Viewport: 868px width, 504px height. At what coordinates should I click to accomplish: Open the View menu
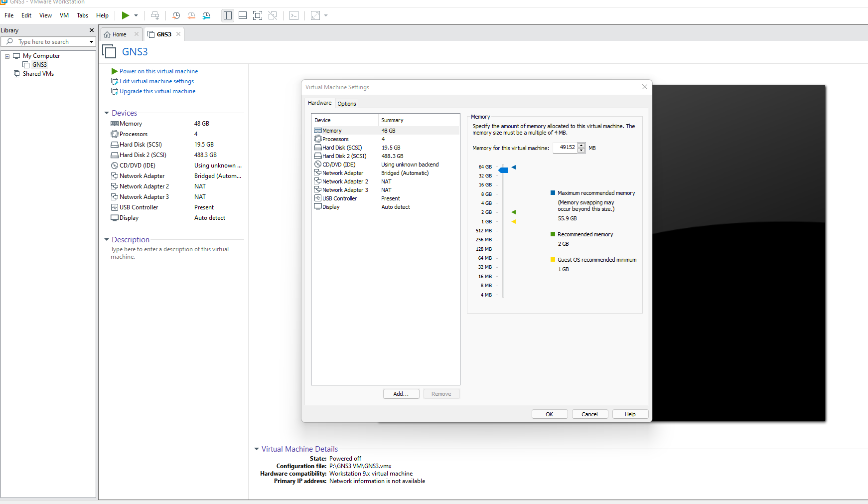click(x=45, y=15)
